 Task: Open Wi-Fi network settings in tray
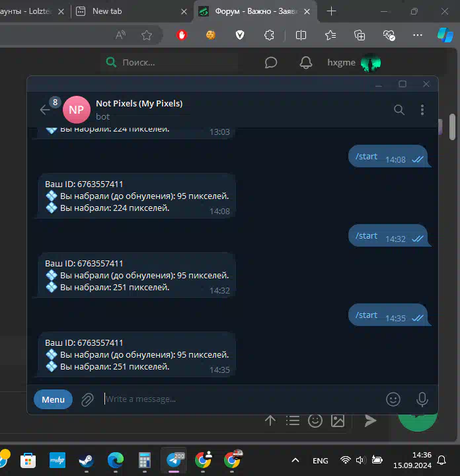(x=345, y=460)
